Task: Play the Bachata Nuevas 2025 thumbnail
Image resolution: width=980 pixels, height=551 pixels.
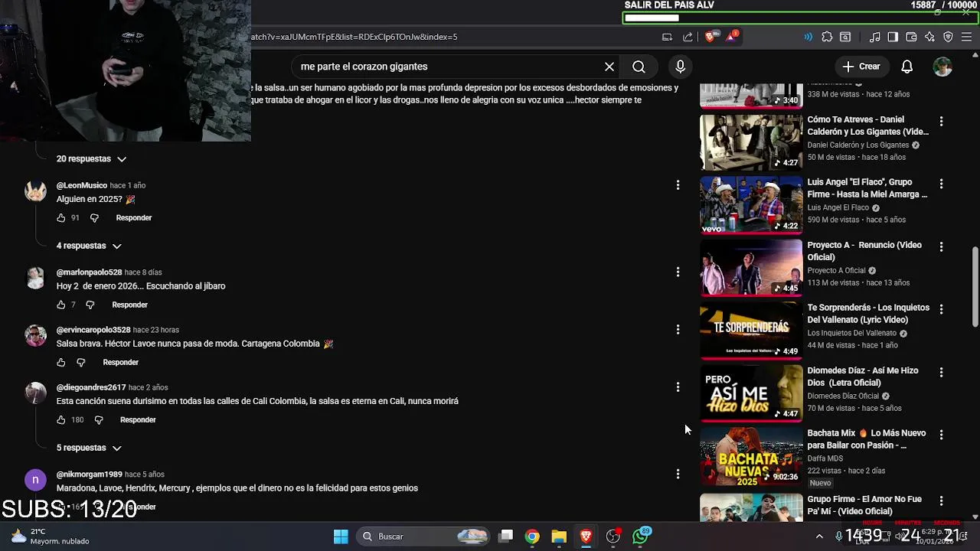Action: (x=751, y=456)
